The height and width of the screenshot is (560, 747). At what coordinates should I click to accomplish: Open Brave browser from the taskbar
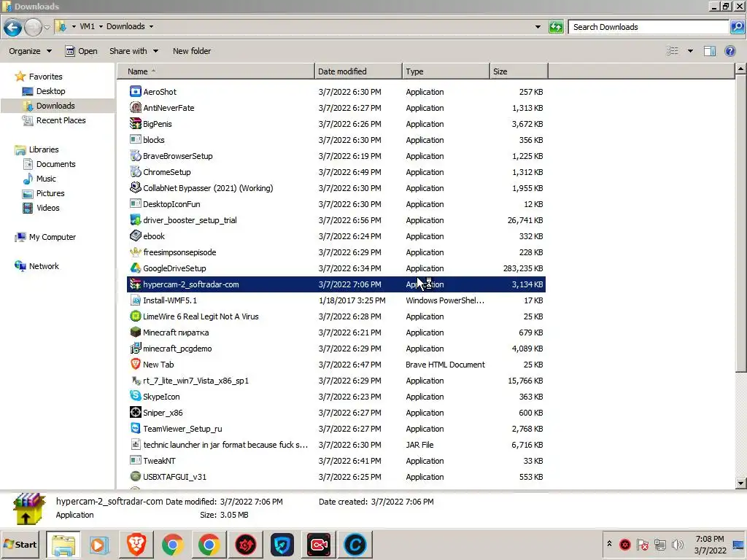[x=136, y=544]
